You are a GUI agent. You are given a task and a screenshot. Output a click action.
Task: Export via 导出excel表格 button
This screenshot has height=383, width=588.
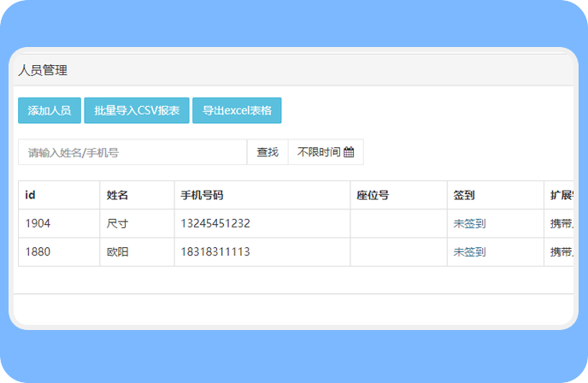[x=237, y=110]
